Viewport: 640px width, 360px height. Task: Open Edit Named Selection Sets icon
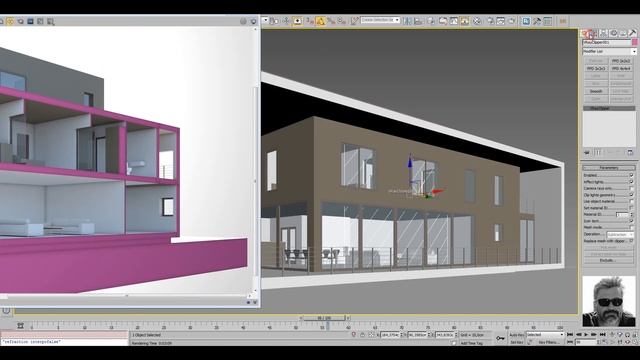pyautogui.click(x=354, y=21)
